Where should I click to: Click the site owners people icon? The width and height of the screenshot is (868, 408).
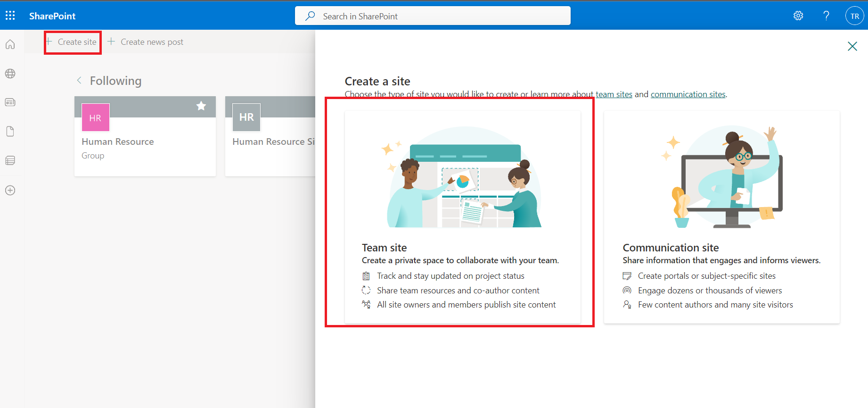pyautogui.click(x=366, y=305)
